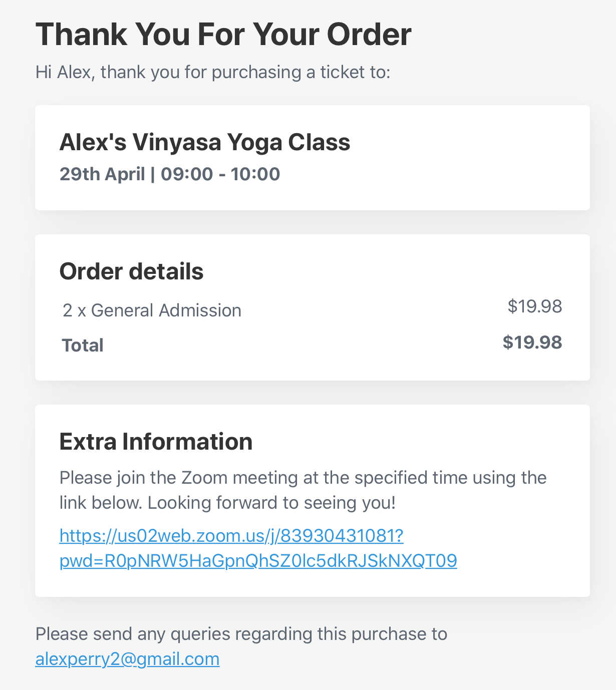
Task: Click the alexperry2@gmail.com email link
Action: 127,659
